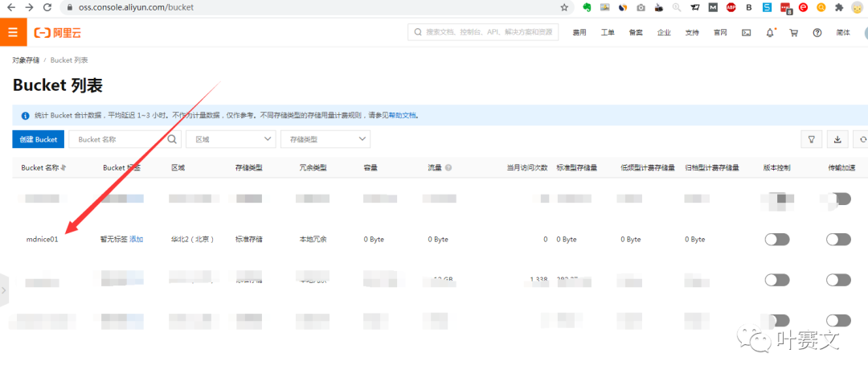Go back with browser back arrow
Screen dimensions: 868x378
[x=11, y=8]
